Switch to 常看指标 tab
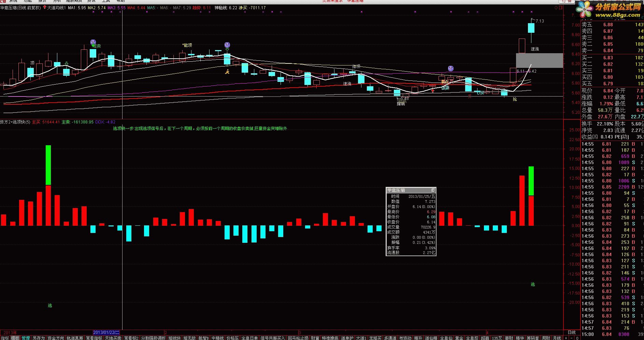The width and height of the screenshot is (644, 340). point(94,338)
